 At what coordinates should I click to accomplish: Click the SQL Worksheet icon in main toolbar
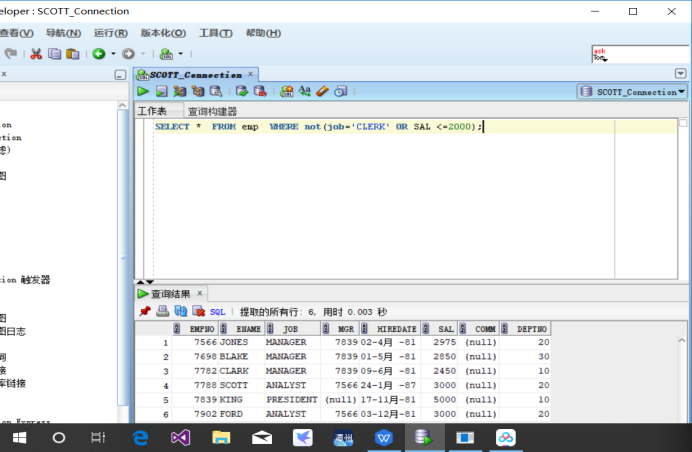click(x=166, y=54)
